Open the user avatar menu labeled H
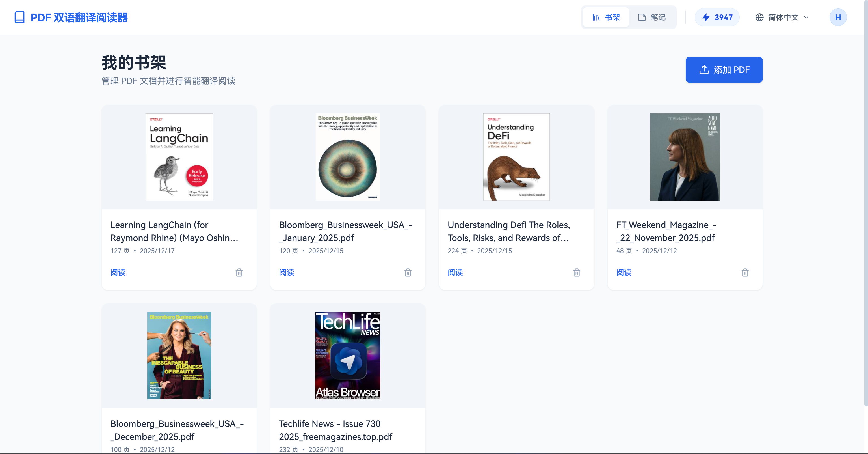 838,17
